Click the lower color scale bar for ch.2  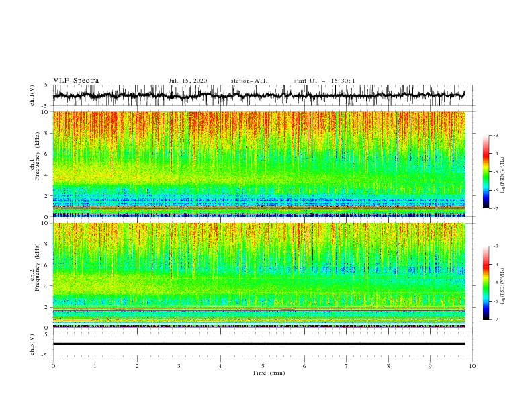[486, 283]
